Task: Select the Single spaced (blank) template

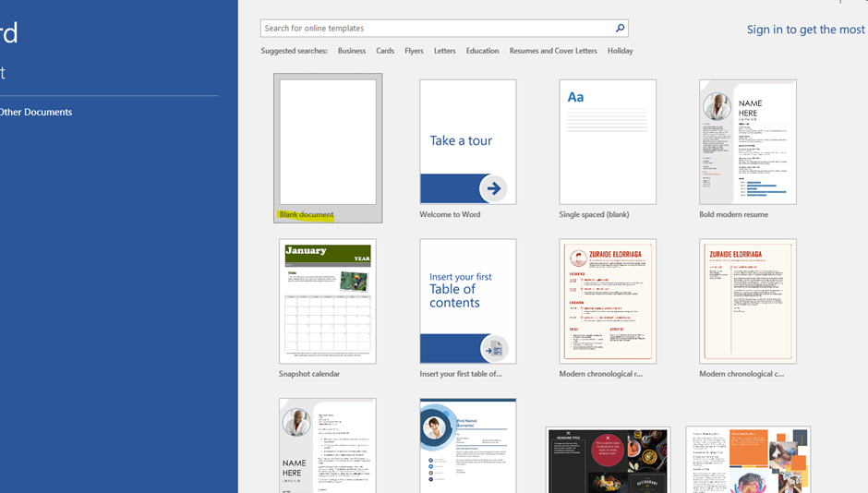Action: [x=608, y=142]
